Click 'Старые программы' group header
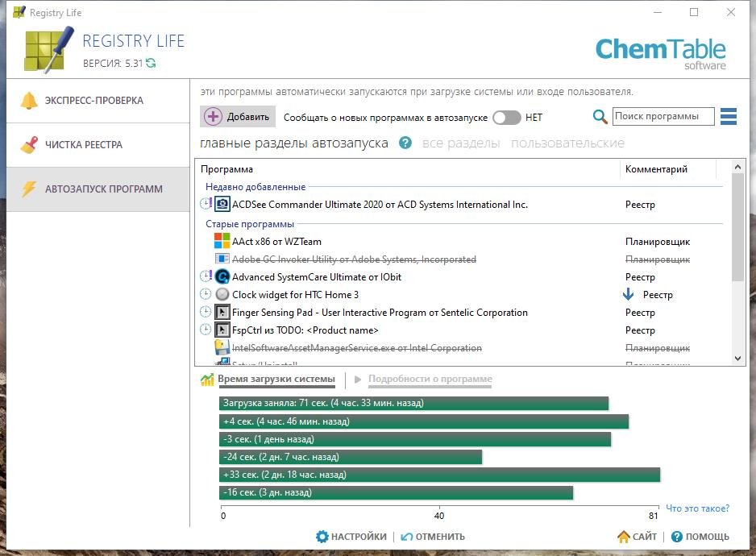This screenshot has width=756, height=556. coord(250,224)
